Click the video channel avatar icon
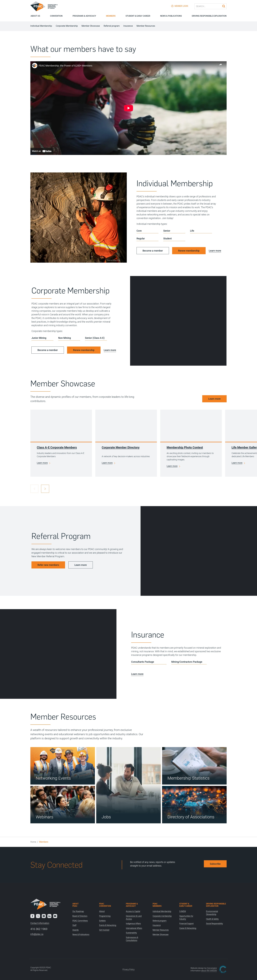Viewport: 257px width, 980px height. pos(35,65)
